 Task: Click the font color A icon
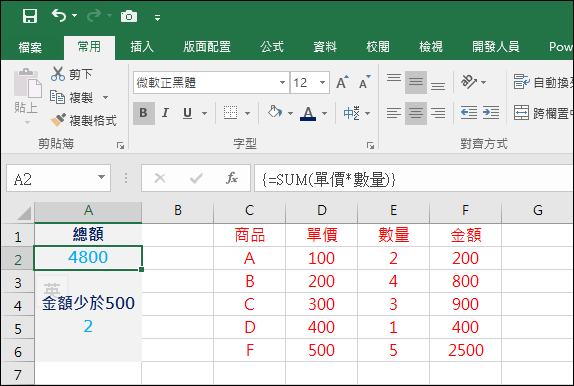coord(308,113)
